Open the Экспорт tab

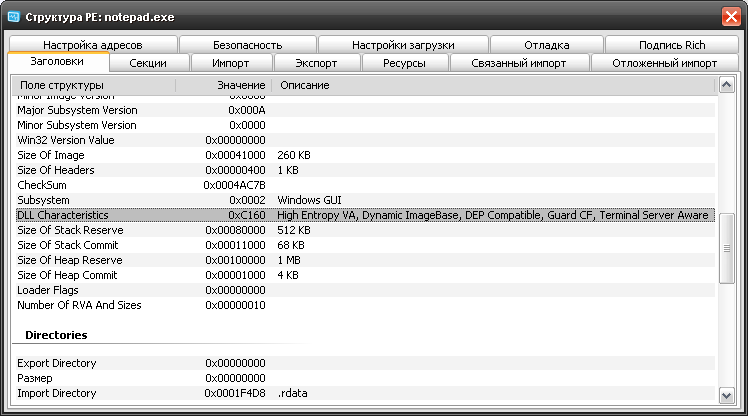pos(315,63)
